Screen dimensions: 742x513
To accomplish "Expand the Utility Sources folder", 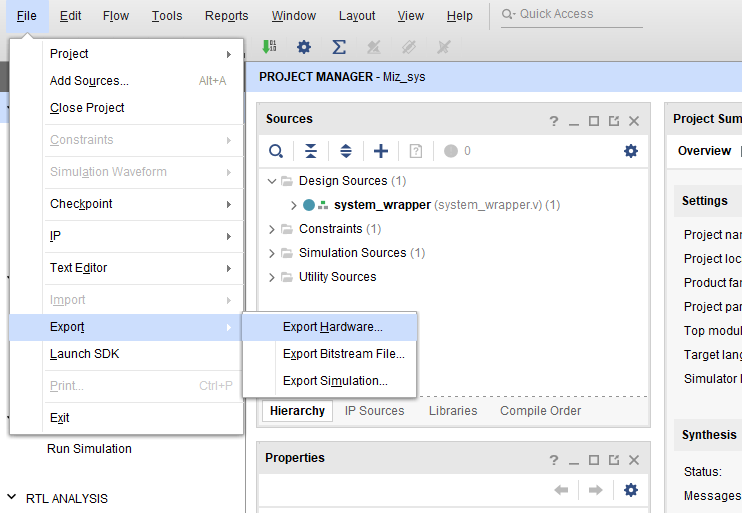I will click(272, 277).
